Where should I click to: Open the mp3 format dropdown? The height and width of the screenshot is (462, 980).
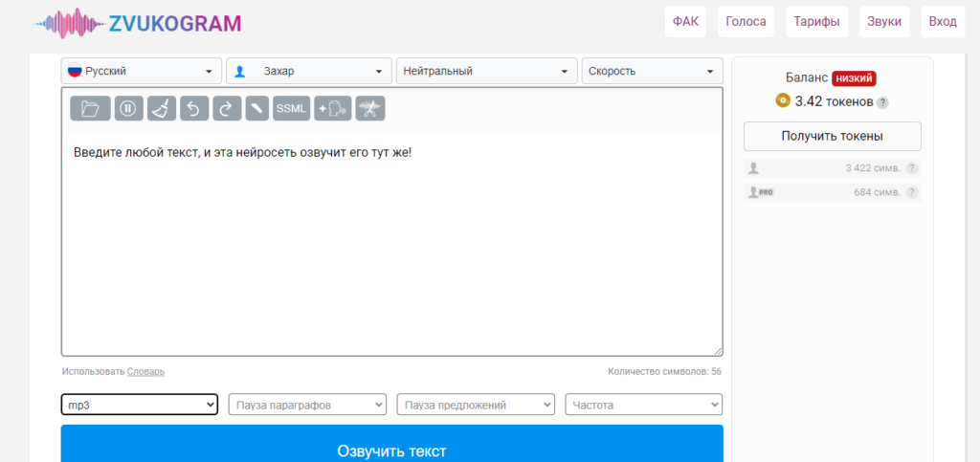tap(140, 405)
